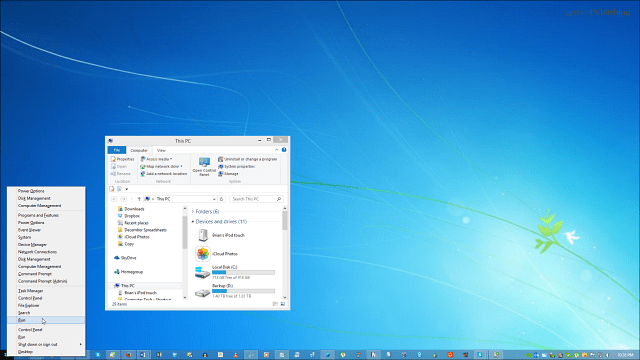Click Local Disk (C:) usage bar
The width and height of the screenshot is (640, 360).
243,273
